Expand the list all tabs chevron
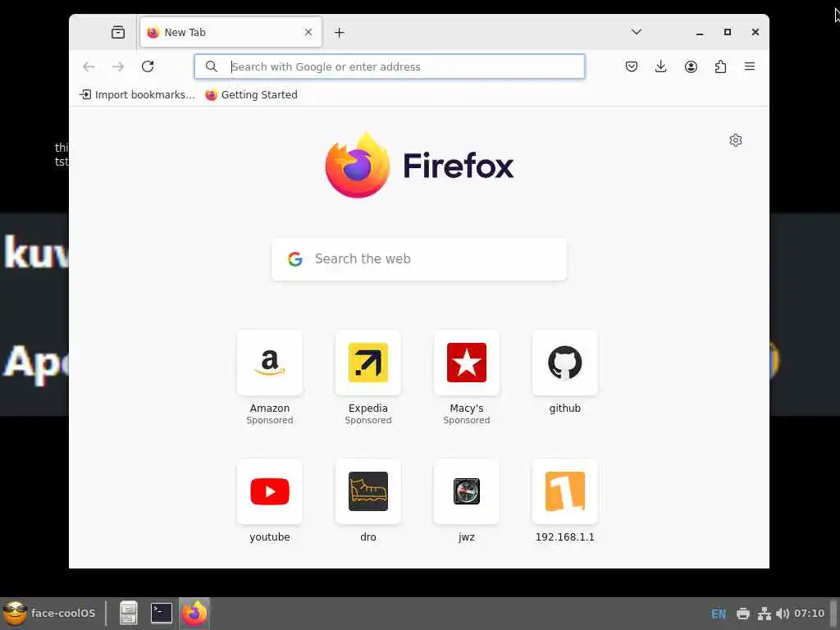The image size is (840, 630). coord(636,32)
